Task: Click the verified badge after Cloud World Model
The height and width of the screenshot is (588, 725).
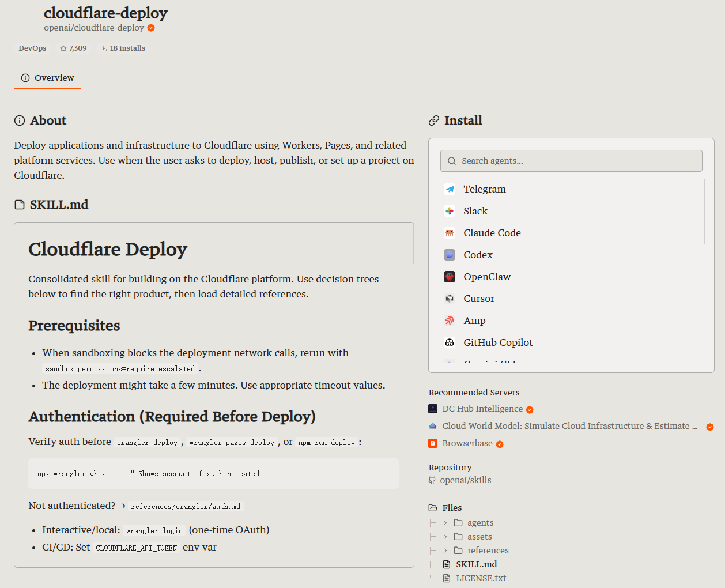Action: pyautogui.click(x=710, y=427)
